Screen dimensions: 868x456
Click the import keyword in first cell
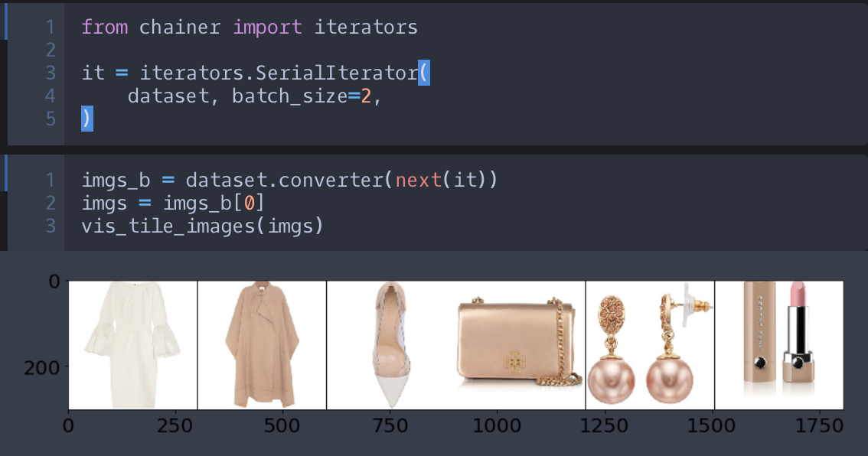(267, 28)
